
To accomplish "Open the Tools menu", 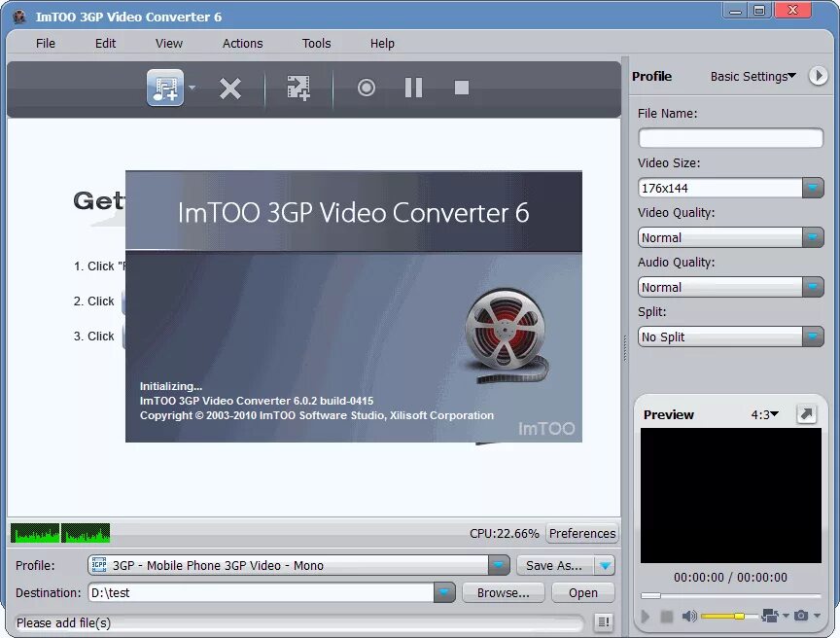I will pyautogui.click(x=316, y=43).
